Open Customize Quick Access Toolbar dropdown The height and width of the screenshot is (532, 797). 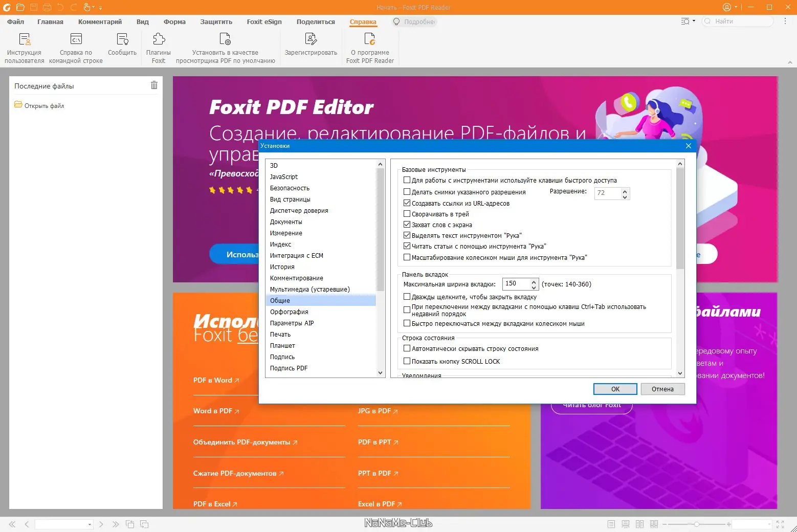100,8
